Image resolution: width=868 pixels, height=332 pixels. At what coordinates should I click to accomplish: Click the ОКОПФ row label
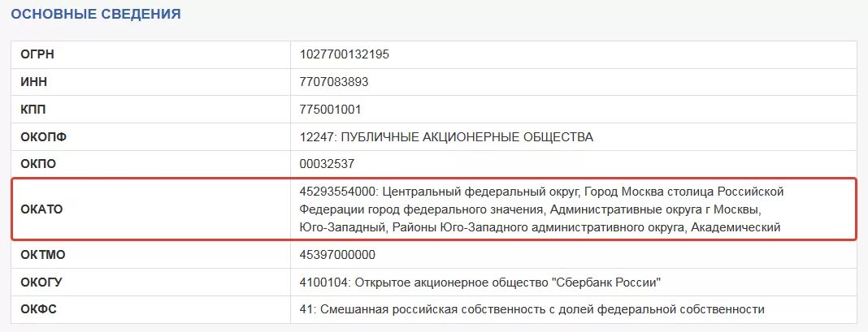[x=43, y=137]
